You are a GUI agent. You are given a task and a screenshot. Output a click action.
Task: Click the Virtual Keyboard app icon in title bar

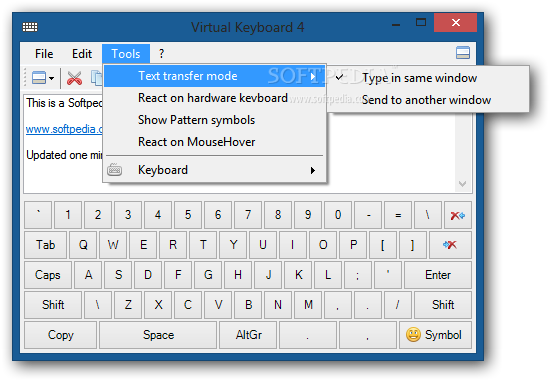30,27
